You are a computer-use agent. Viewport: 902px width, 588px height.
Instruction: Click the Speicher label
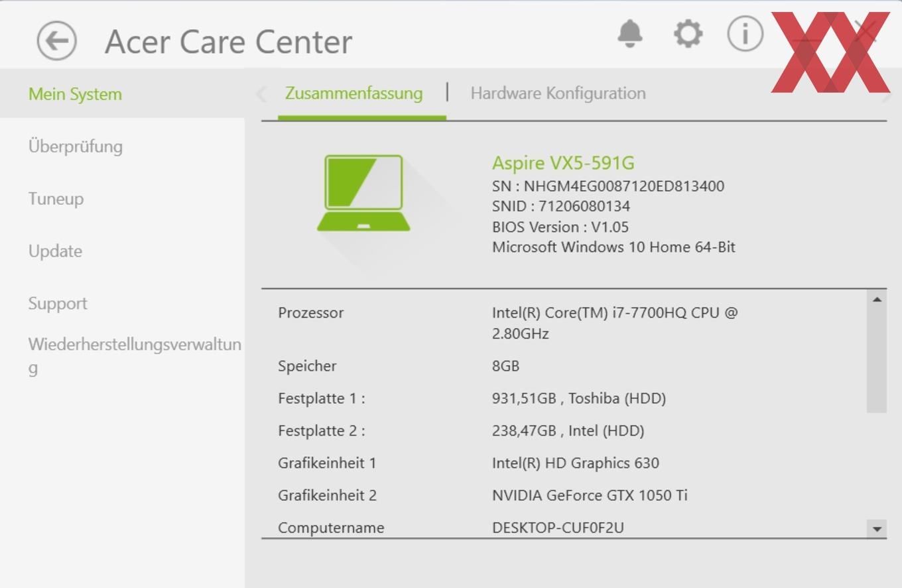point(307,366)
